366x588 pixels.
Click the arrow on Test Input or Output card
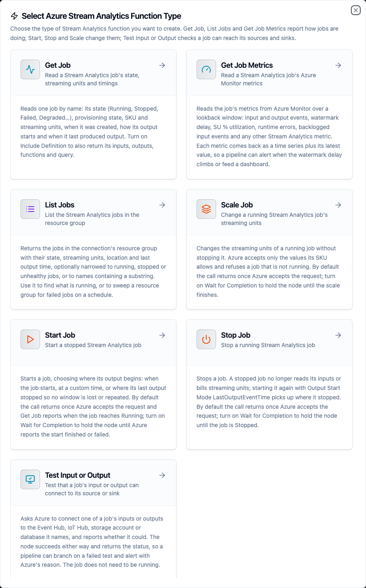(x=162, y=475)
